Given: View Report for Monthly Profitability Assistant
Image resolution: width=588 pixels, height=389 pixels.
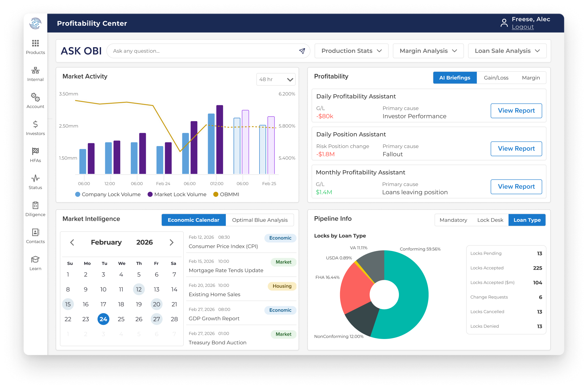Looking at the screenshot, I should (x=516, y=187).
